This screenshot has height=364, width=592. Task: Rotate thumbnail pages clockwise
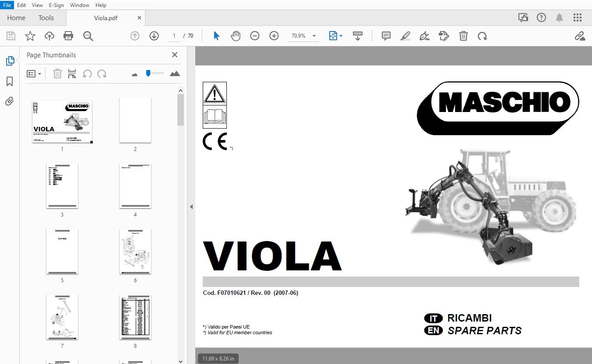click(x=102, y=74)
